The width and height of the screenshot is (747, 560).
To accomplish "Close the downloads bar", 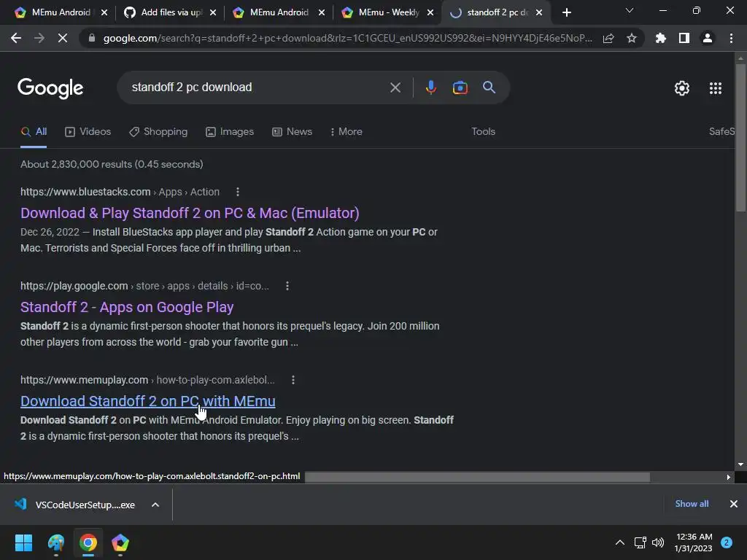I will click(734, 504).
